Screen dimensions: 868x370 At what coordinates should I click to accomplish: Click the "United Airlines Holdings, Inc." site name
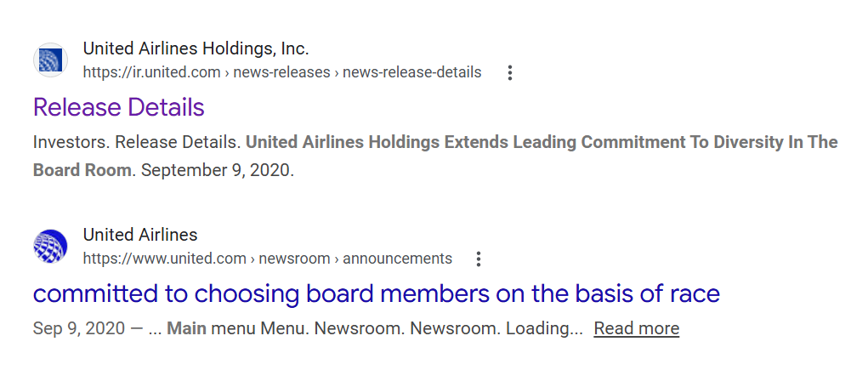pyautogui.click(x=196, y=48)
